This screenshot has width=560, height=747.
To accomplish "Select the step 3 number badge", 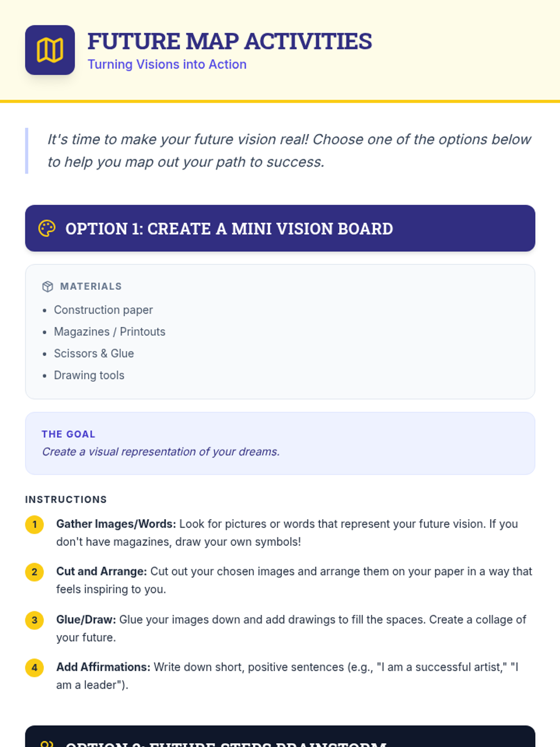I will (x=35, y=620).
